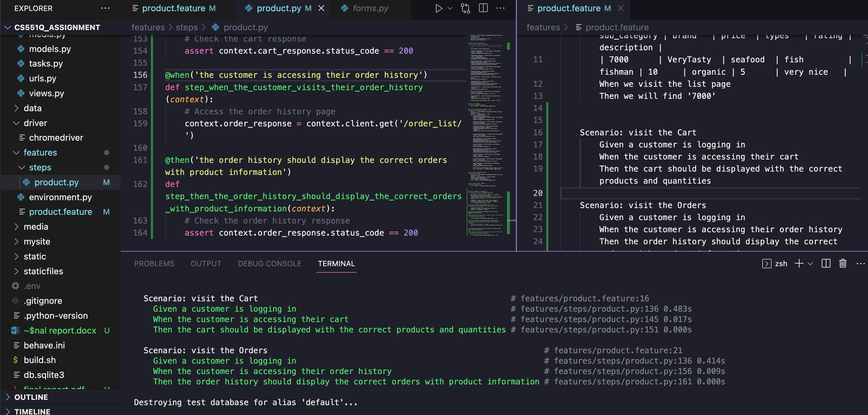Open the forms.py editor tab

pos(370,8)
